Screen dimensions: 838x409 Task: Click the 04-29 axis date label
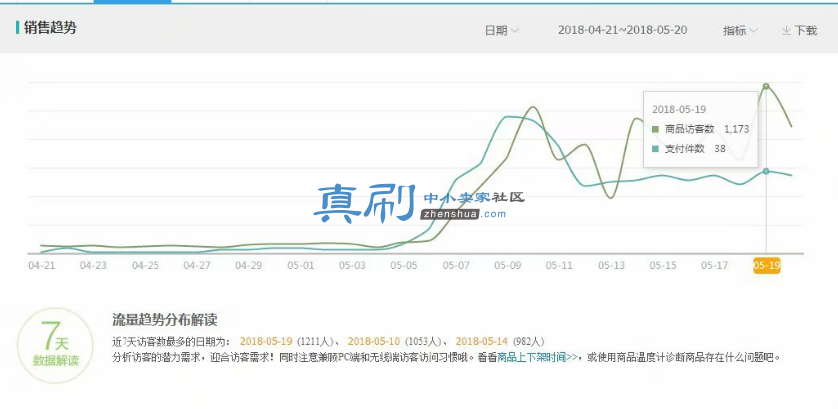point(249,265)
